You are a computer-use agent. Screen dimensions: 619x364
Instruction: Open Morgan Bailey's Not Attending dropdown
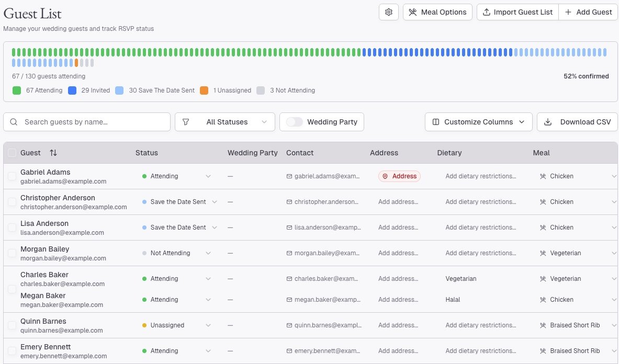pos(176,253)
